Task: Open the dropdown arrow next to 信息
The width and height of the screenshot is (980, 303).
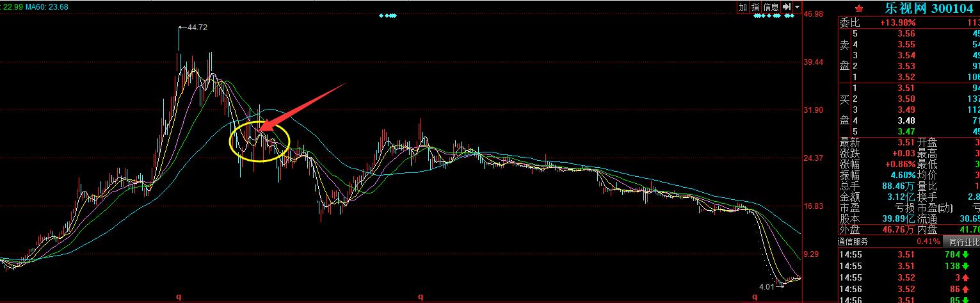Action: [797, 7]
